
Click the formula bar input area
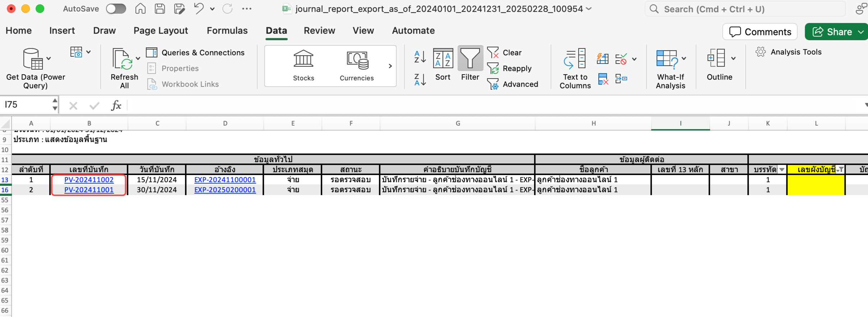pyautogui.click(x=494, y=105)
